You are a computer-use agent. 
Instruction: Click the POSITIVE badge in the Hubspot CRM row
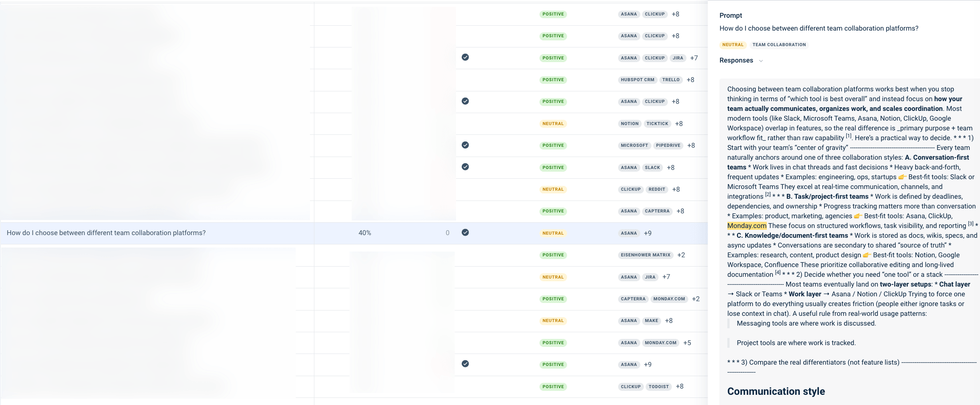[x=553, y=80]
